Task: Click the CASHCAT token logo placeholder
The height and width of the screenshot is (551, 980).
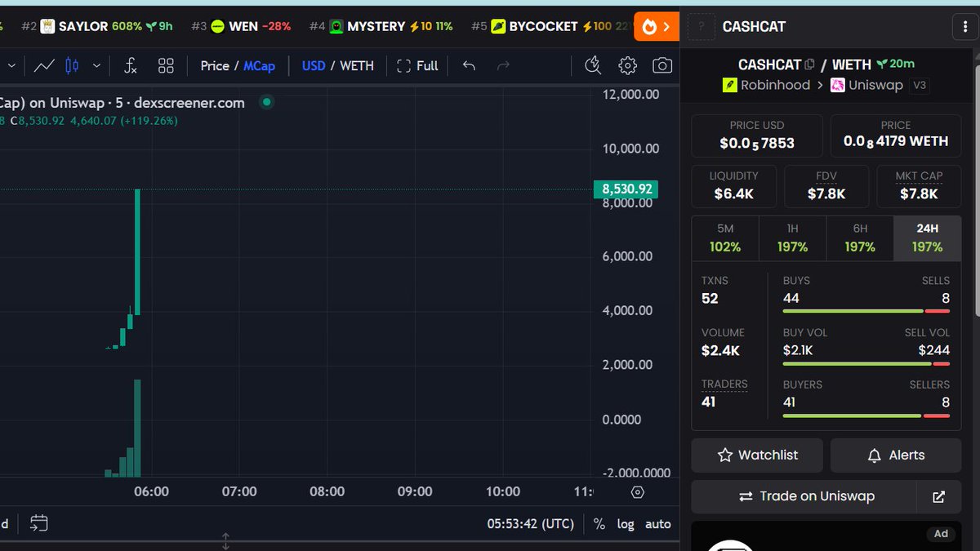Action: [x=701, y=26]
